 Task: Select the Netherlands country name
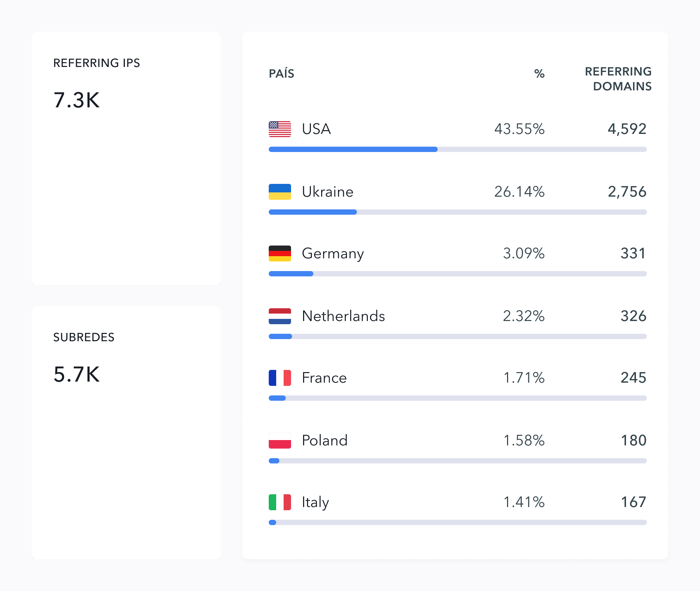343,316
